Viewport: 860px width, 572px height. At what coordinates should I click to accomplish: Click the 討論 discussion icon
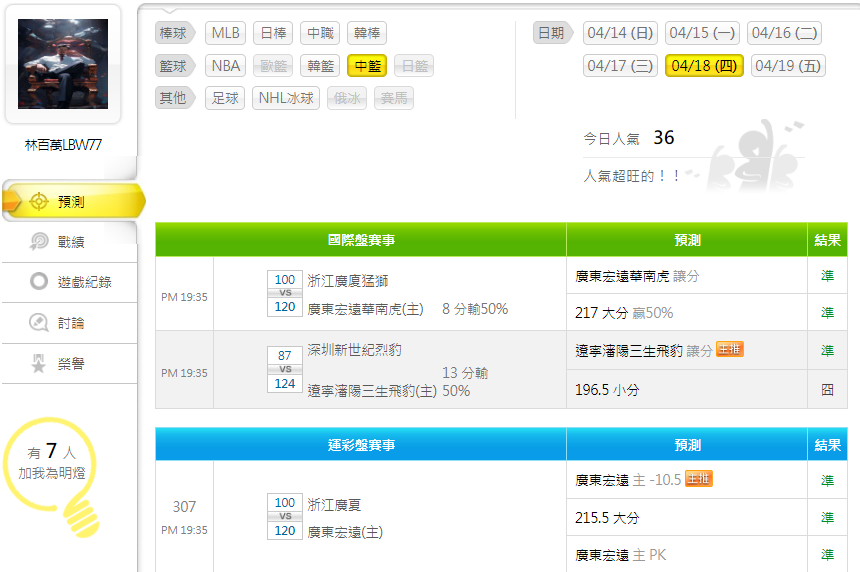[x=39, y=323]
